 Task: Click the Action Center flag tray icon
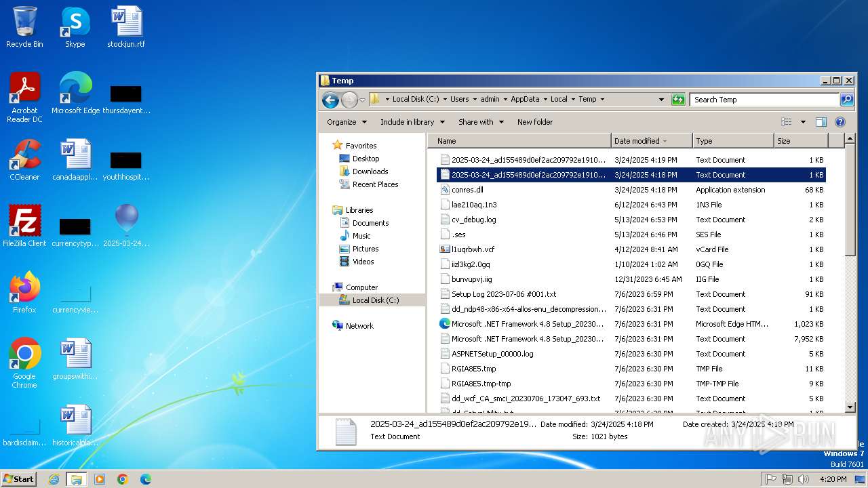click(770, 479)
